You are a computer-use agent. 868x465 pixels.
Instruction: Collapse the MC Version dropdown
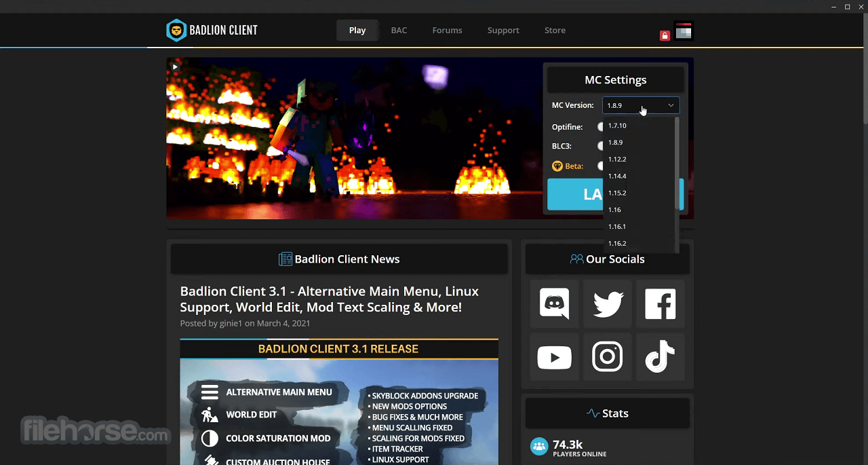click(x=641, y=105)
